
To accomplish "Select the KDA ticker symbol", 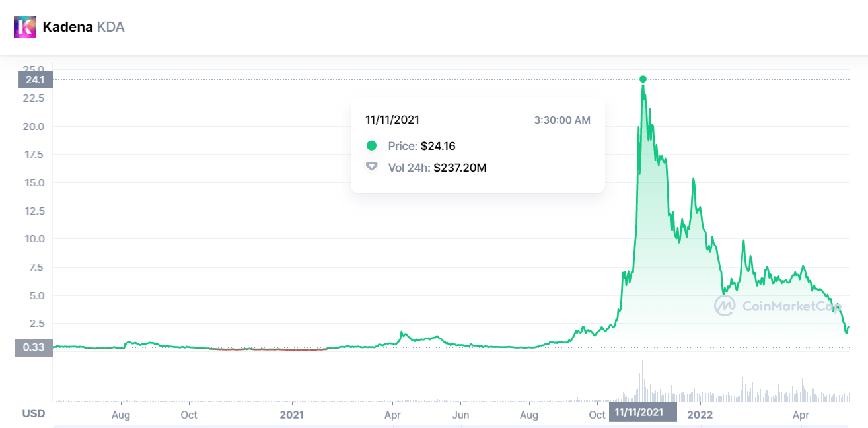I will coord(111,27).
